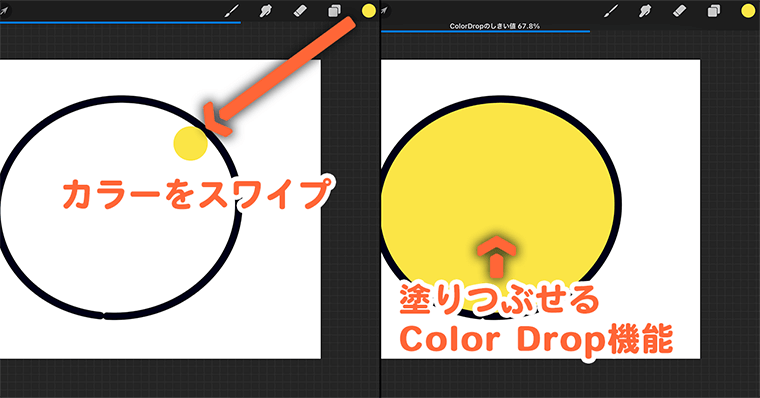Select the Smudge tool in right screenshot
The height and width of the screenshot is (398, 760).
(645, 11)
